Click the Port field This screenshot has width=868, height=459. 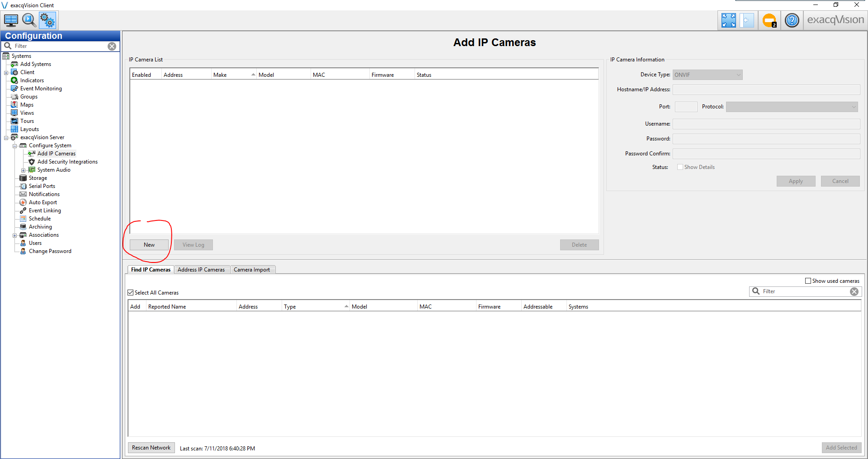point(686,107)
